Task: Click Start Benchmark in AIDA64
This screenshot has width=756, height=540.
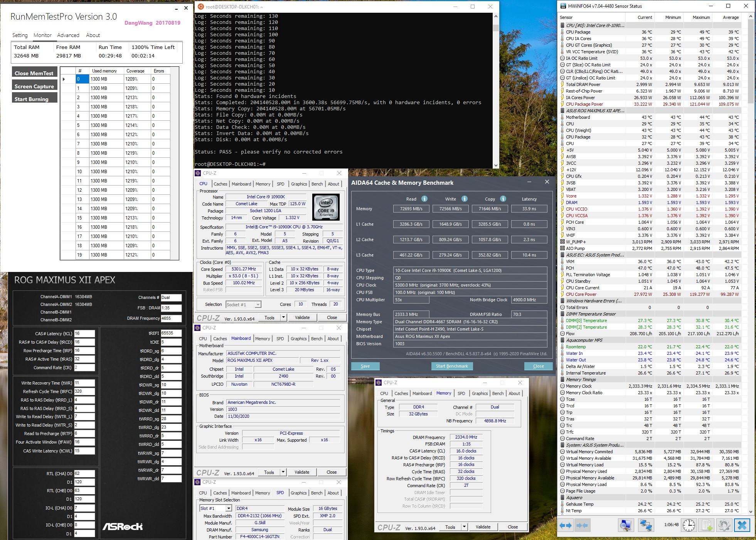Action: [452, 366]
